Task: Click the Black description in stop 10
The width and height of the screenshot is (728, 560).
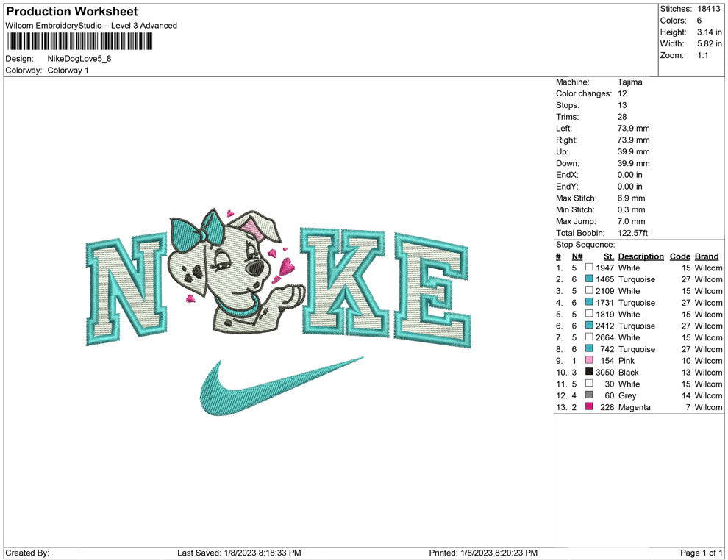Action: (629, 372)
